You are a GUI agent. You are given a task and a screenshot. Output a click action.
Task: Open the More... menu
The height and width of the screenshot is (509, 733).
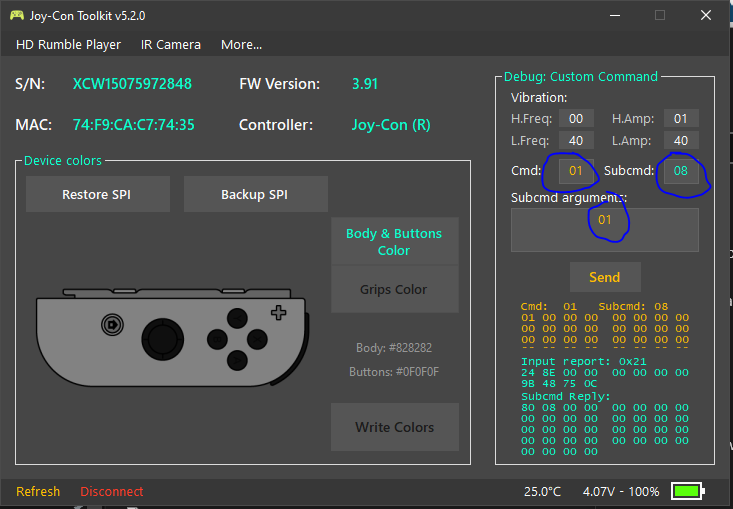coord(241,44)
